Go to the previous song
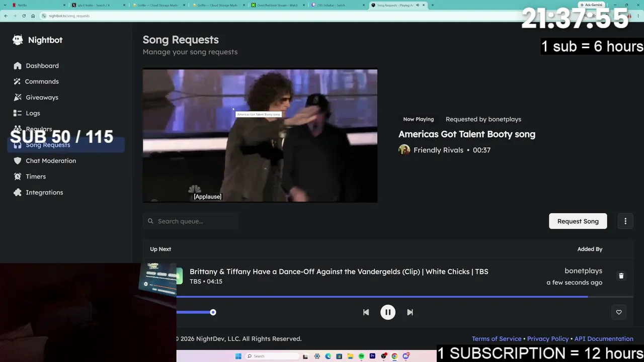The height and width of the screenshot is (362, 644). [x=366, y=312]
